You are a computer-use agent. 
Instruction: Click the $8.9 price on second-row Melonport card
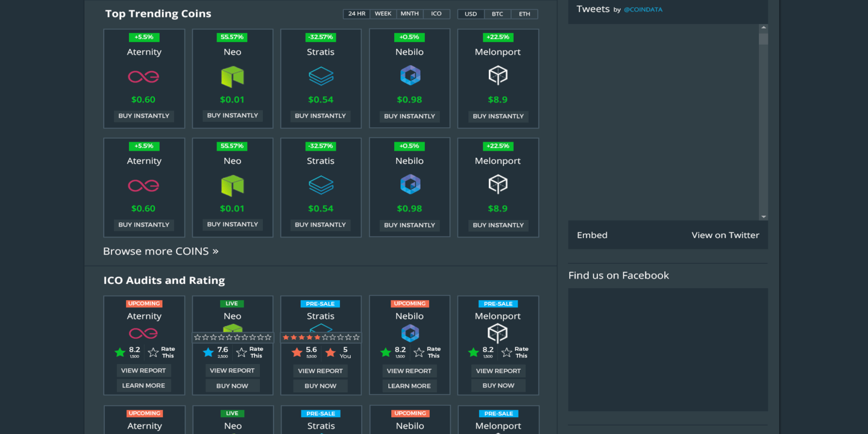tap(498, 209)
